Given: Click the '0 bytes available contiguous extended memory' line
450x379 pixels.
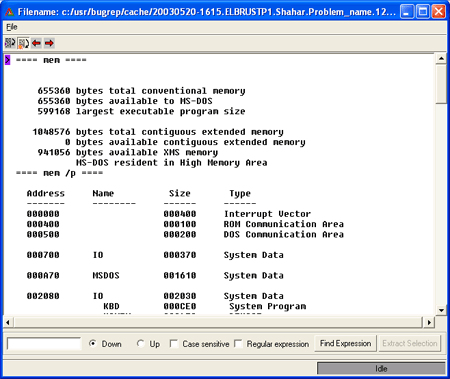Looking at the screenshot, I should [x=185, y=142].
